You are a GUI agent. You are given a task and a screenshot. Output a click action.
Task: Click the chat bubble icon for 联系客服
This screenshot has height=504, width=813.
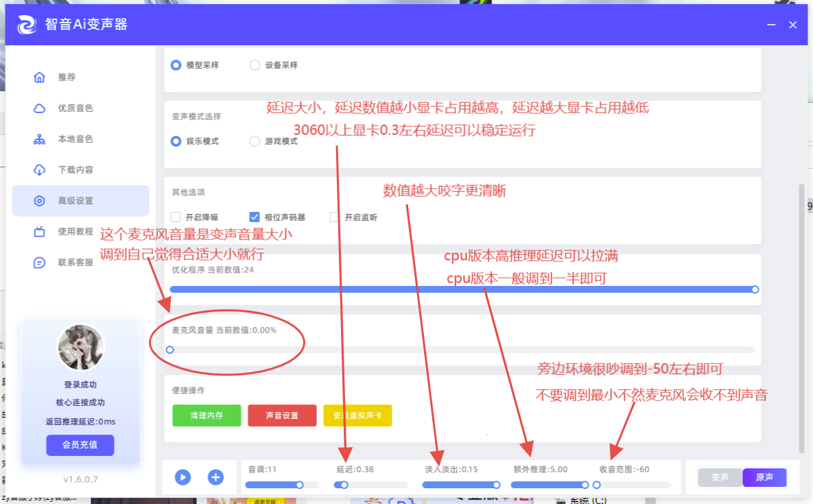tap(39, 263)
